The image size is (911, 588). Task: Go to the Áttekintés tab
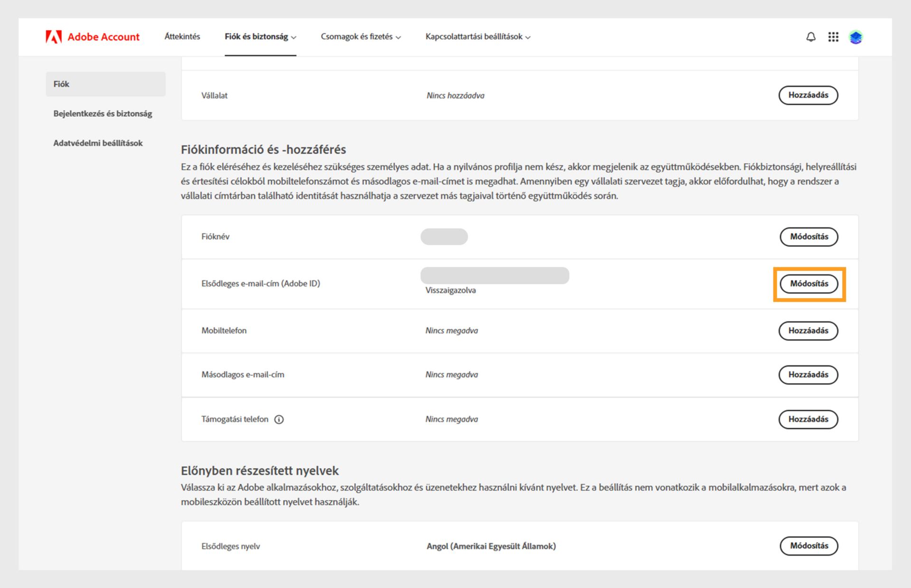(182, 37)
